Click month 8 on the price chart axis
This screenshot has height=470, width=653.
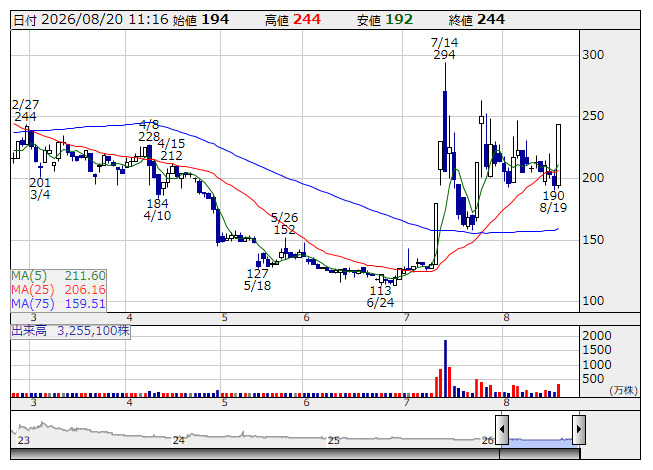(x=506, y=318)
